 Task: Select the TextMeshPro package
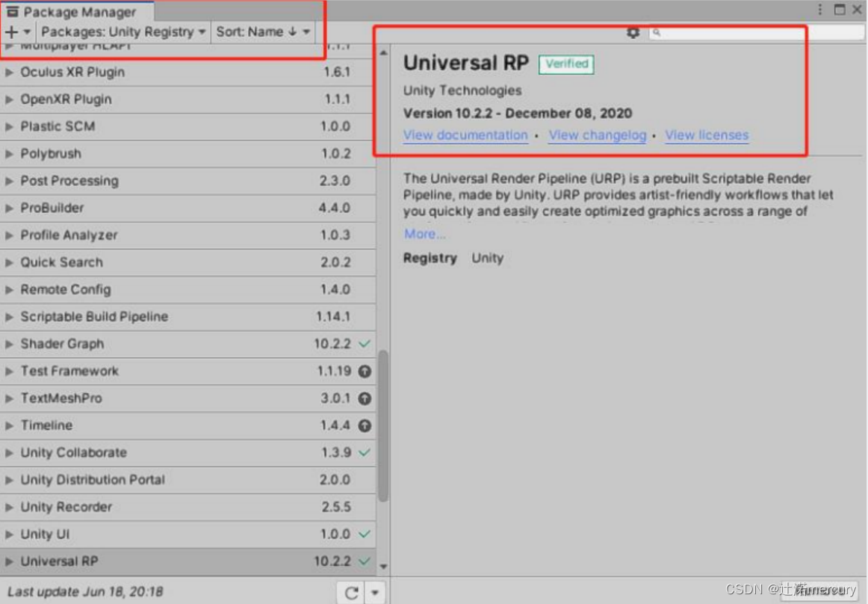pos(187,398)
